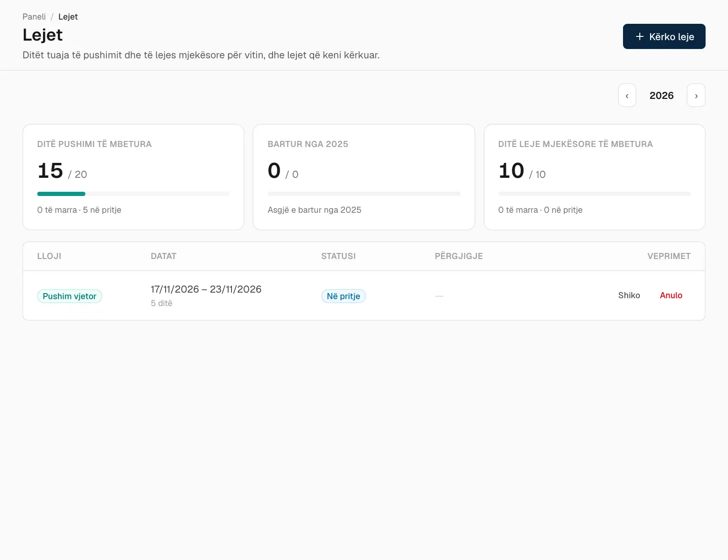Click the text 0 të marra · 5 në pritje
This screenshot has height=560, width=728.
[79, 210]
